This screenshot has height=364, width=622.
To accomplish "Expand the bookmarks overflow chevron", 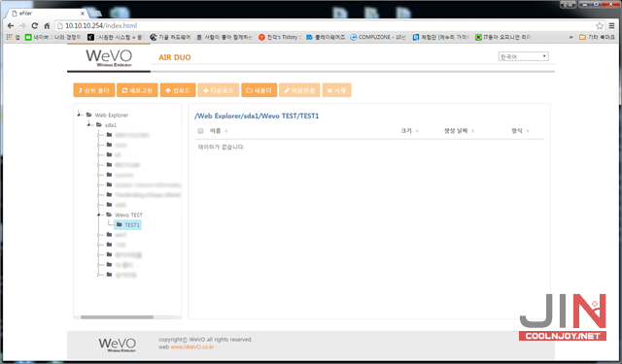I will [x=570, y=37].
